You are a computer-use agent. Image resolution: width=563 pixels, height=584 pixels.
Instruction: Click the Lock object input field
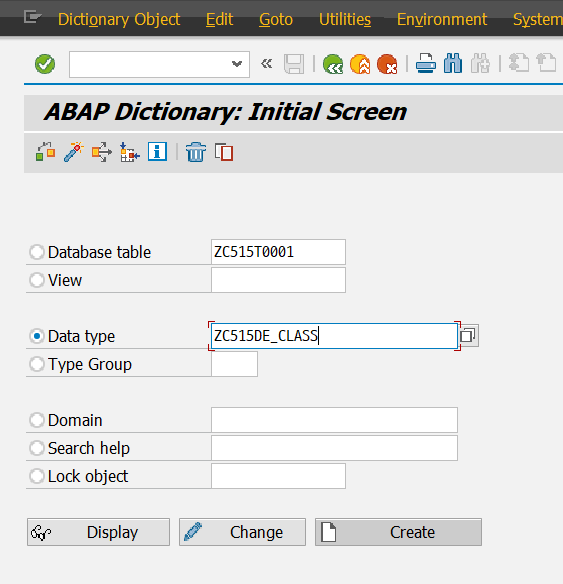[x=278, y=476]
